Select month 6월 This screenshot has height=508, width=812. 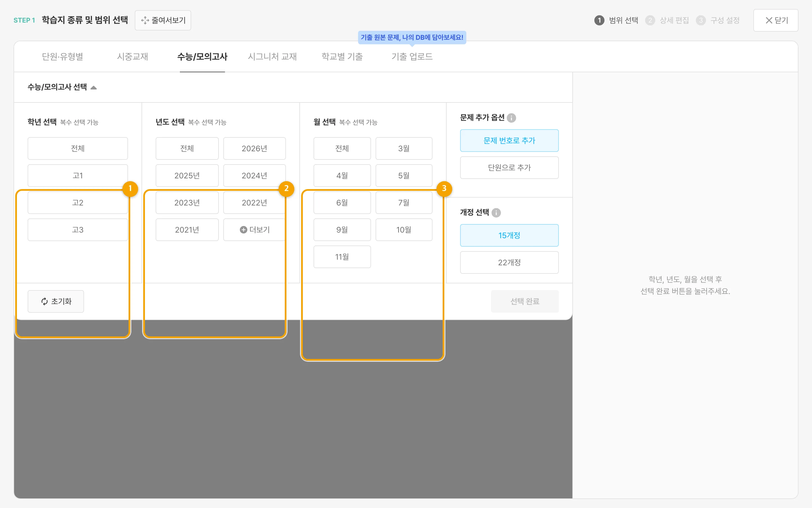point(342,203)
